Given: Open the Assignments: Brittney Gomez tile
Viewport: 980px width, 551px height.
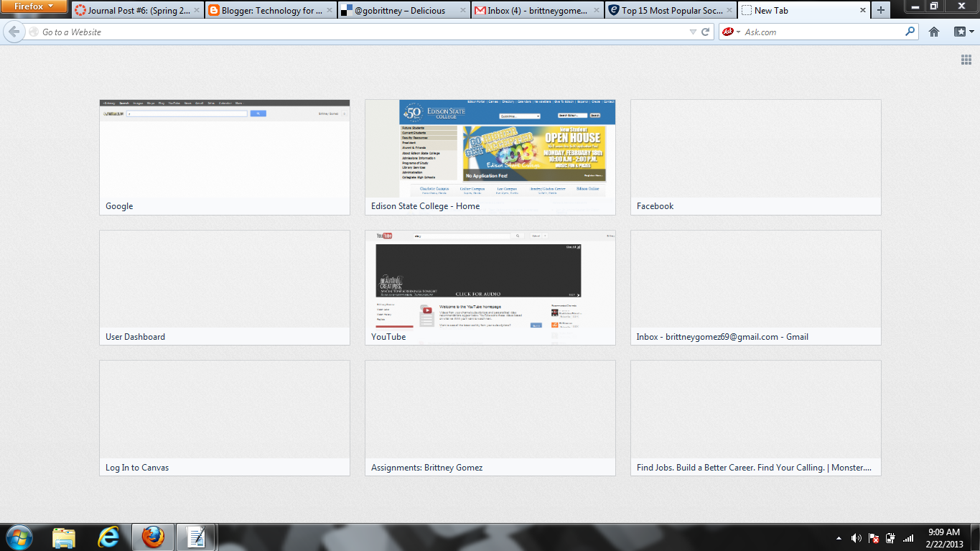Looking at the screenshot, I should tap(490, 418).
